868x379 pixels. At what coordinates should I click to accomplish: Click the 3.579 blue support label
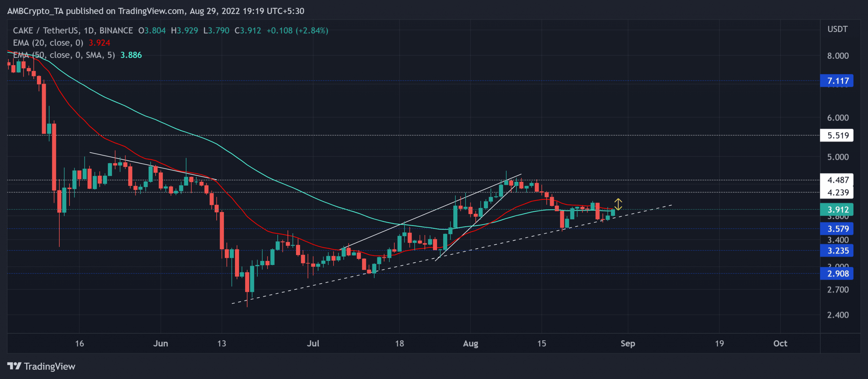coord(836,229)
